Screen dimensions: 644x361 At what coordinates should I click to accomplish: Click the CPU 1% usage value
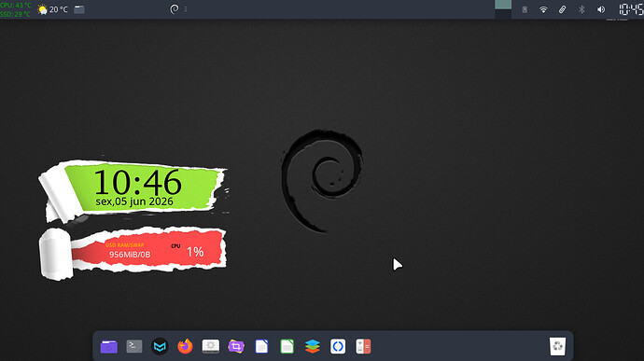coord(195,252)
